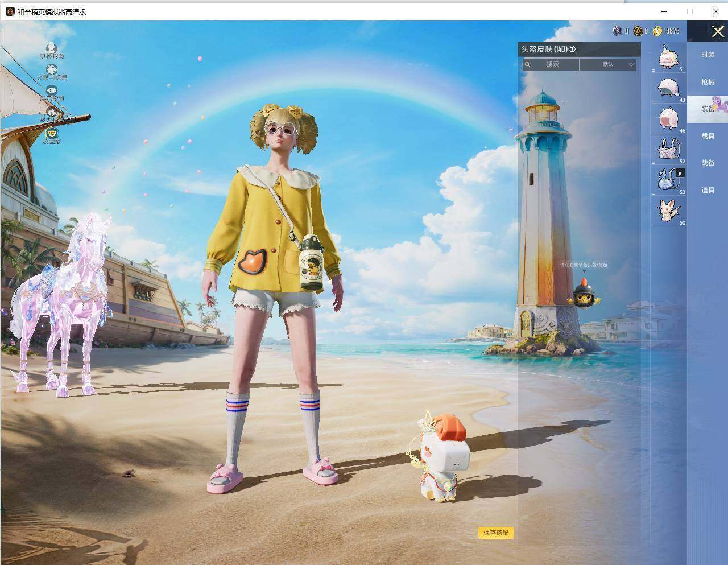This screenshot has height=565, width=728.
Task: Click the help question mark beside 头盔皮肤
Action: [x=572, y=49]
